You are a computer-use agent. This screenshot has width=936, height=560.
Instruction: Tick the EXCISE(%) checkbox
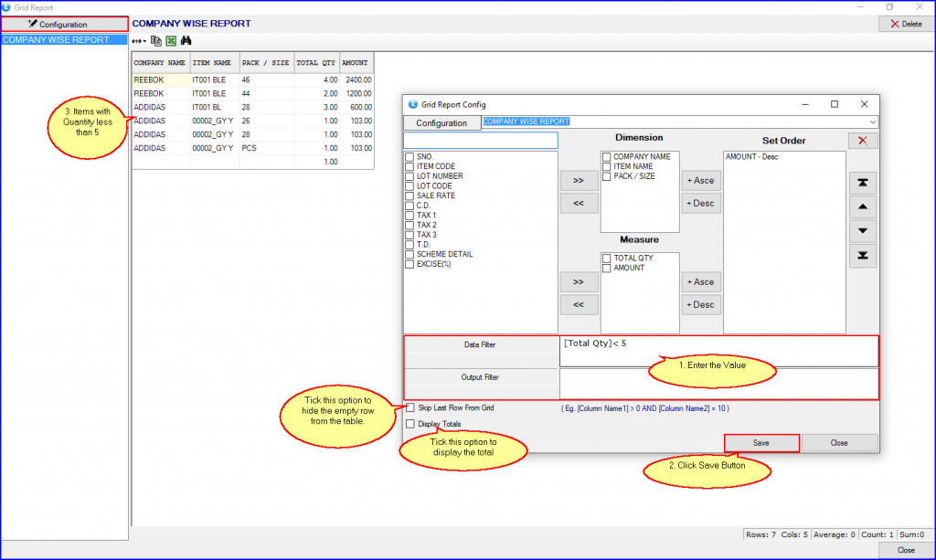pyautogui.click(x=409, y=264)
